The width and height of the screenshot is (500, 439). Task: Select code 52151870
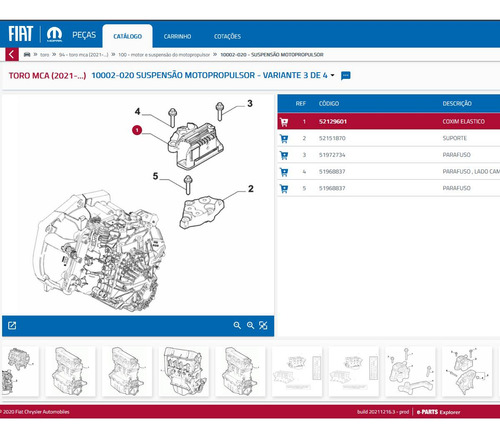coord(332,138)
